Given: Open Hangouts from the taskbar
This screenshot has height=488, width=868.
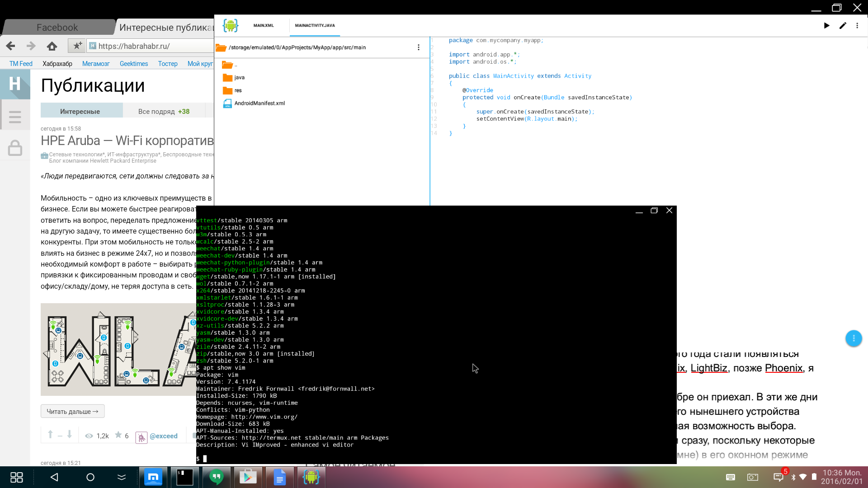Looking at the screenshot, I should 217,477.
